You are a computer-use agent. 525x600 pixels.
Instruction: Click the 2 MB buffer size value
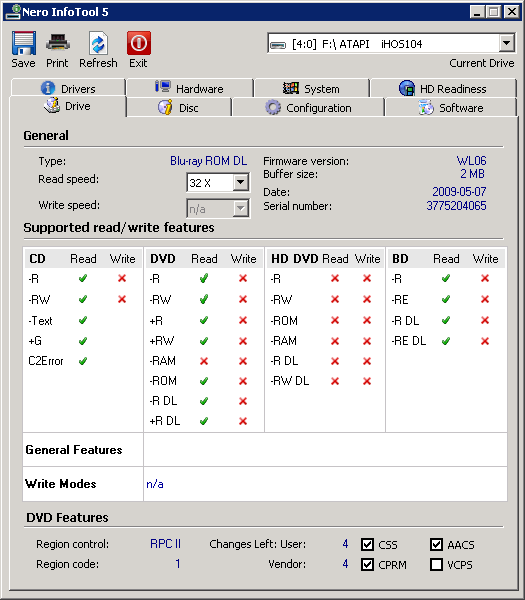click(x=472, y=174)
